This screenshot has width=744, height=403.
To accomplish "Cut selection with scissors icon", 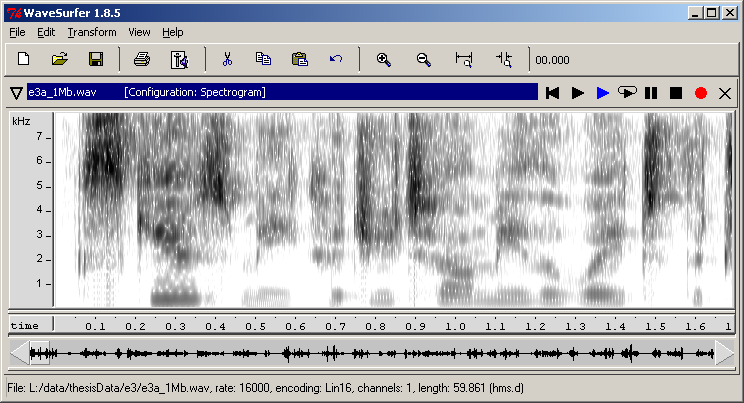I will tap(228, 59).
